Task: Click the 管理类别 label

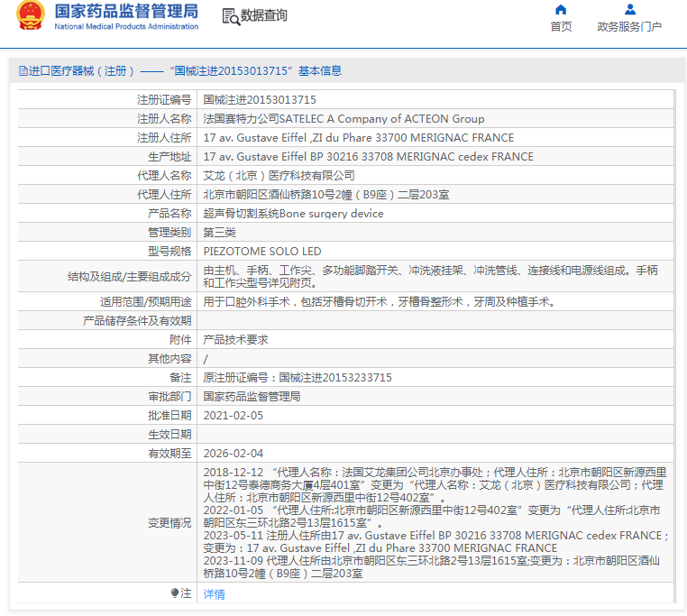Action: click(169, 233)
